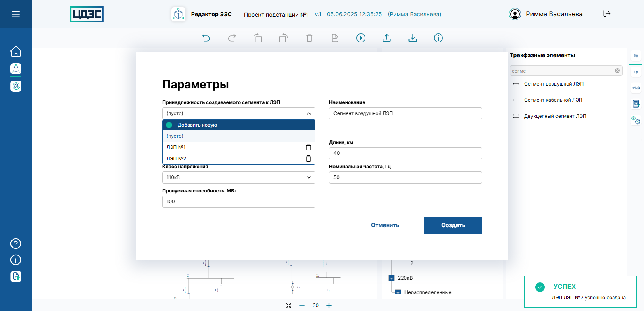Screen dimensions: 644x311
Task: Clear the element search field
Action: tap(617, 71)
